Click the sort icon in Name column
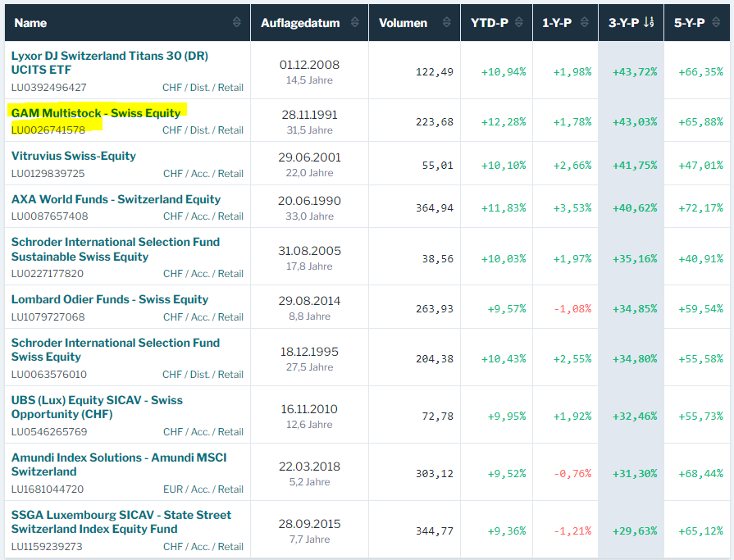This screenshot has width=734, height=560. 237,23
